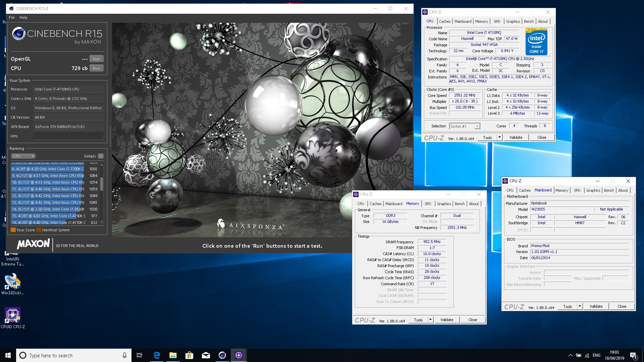Click the Intel Core i7 logo in CPU-Z

coord(536,42)
